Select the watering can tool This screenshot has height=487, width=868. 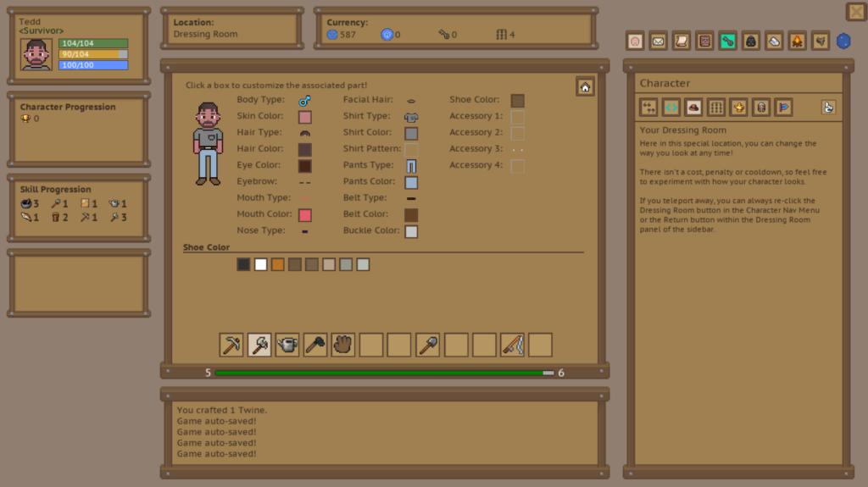pyautogui.click(x=287, y=345)
